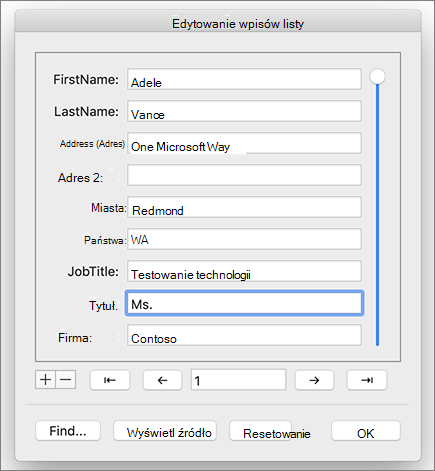The height and width of the screenshot is (471, 435).
Task: Click the Państwa field showing WA
Action: tap(244, 239)
